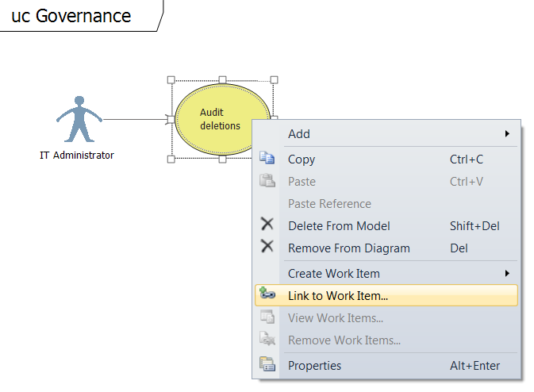Click the top-left resize handle of Audit deletions

[171, 80]
